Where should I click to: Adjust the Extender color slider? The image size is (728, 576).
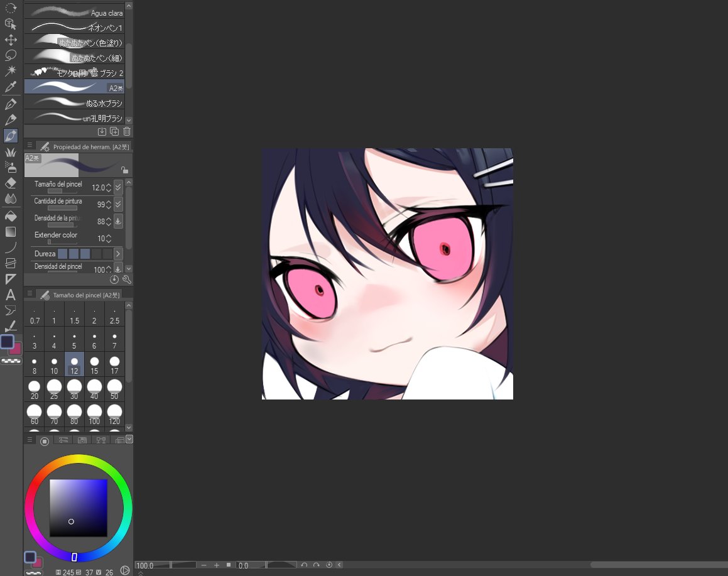coord(62,242)
